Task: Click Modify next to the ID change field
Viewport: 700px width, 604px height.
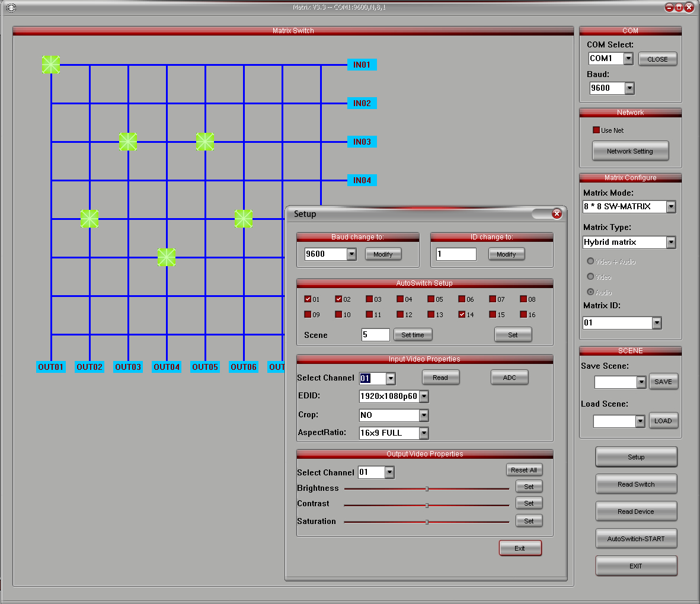Action: click(507, 254)
